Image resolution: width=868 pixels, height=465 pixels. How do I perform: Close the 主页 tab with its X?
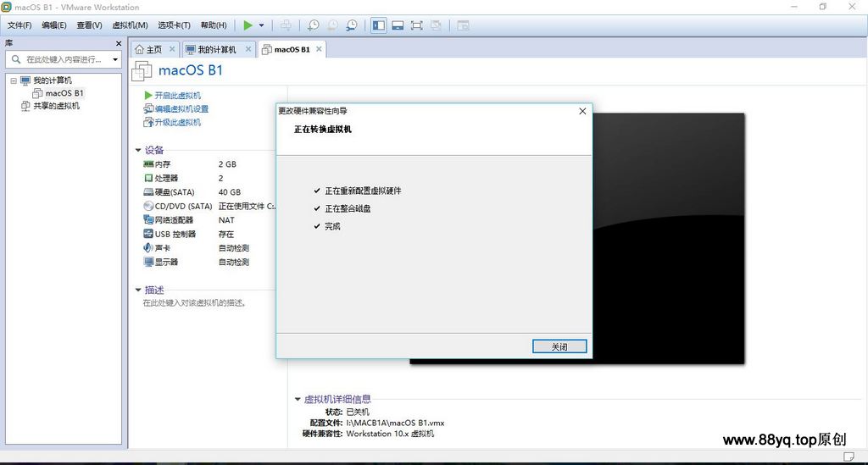(172, 49)
